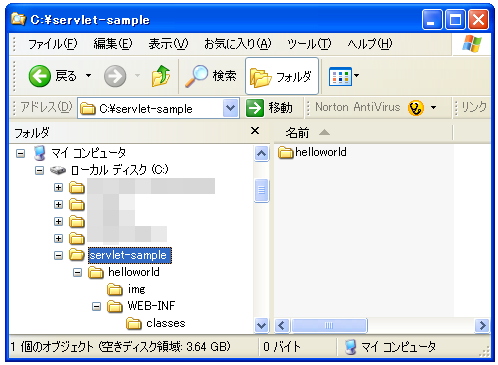Click the Windows flag logo
The height and width of the screenshot is (365, 498).
click(472, 44)
